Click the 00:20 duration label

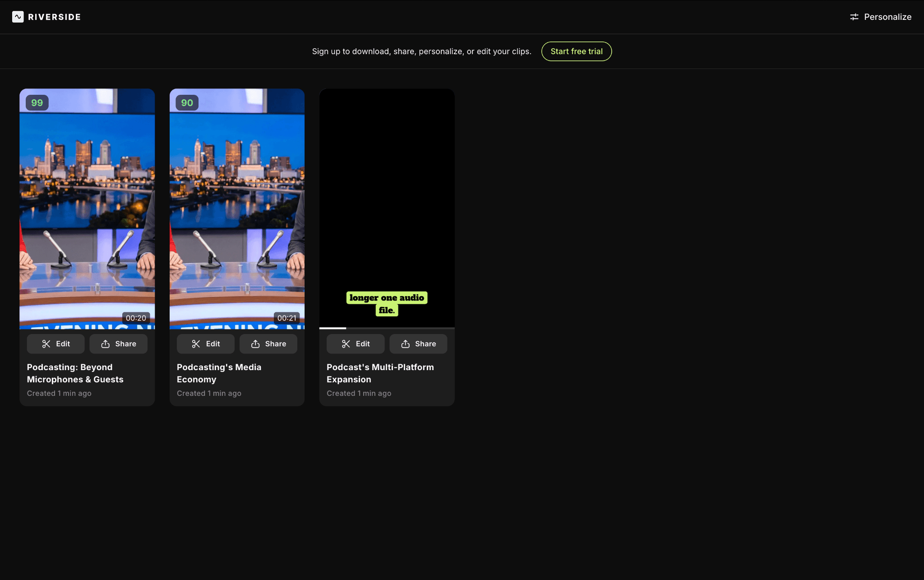136,318
